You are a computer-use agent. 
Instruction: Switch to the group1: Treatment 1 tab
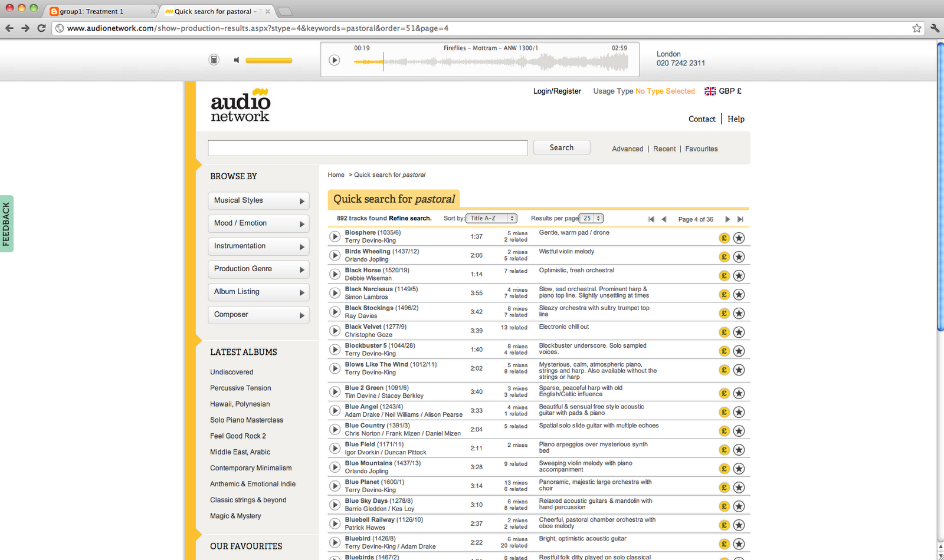coord(100,11)
